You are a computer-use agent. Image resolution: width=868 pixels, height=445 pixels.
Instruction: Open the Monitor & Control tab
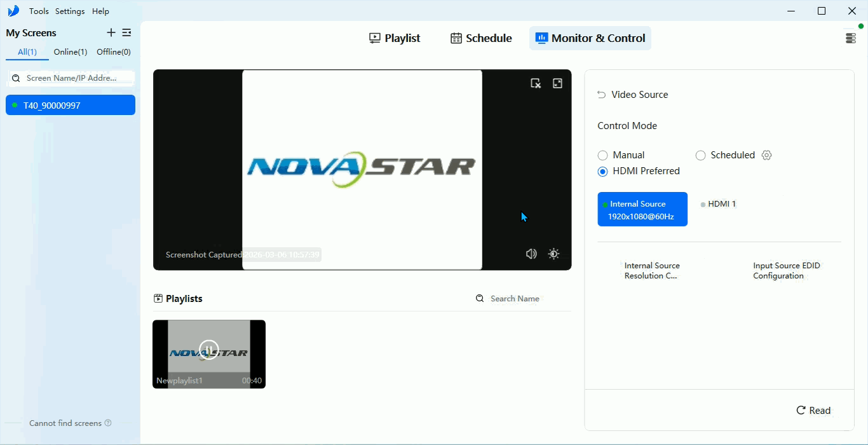(590, 38)
